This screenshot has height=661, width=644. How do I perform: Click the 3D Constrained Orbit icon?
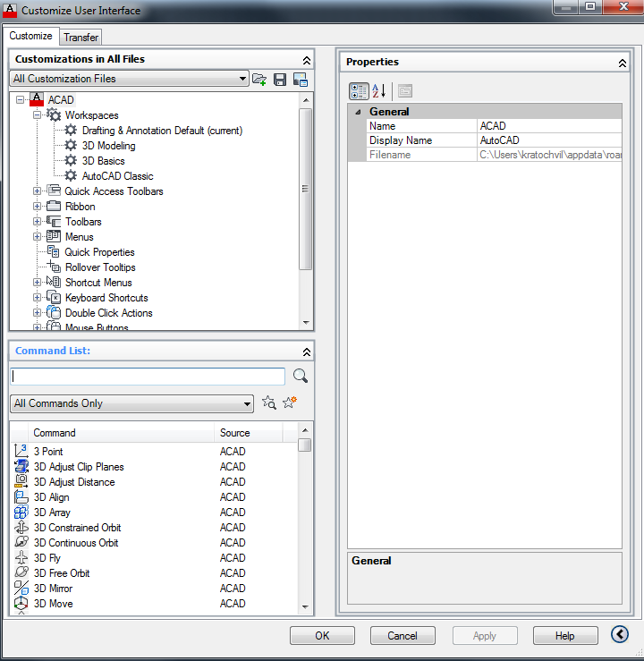tap(21, 527)
